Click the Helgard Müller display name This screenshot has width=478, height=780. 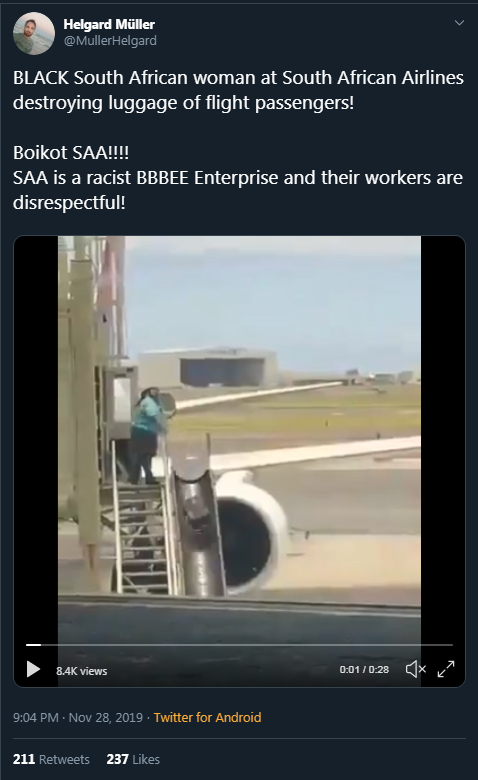pos(109,24)
